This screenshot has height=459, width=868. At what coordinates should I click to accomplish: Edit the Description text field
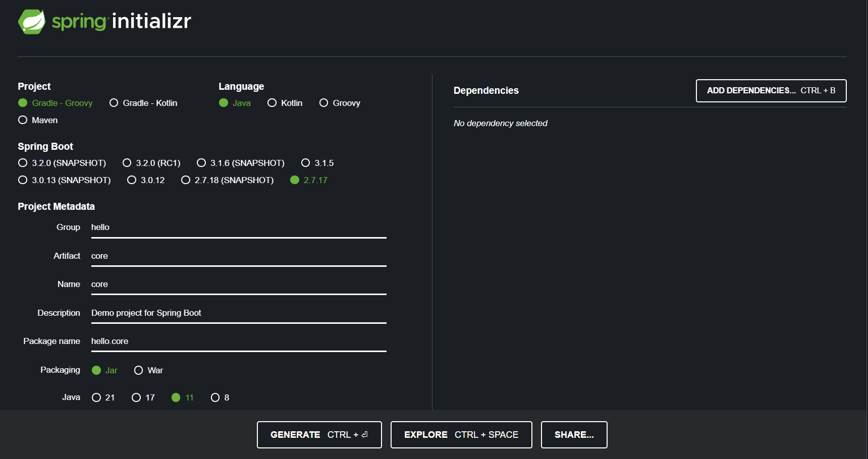[x=239, y=313]
